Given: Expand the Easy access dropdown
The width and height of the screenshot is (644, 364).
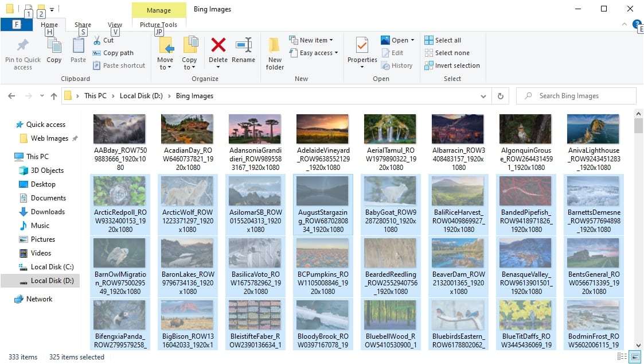Looking at the screenshot, I should pyautogui.click(x=313, y=53).
